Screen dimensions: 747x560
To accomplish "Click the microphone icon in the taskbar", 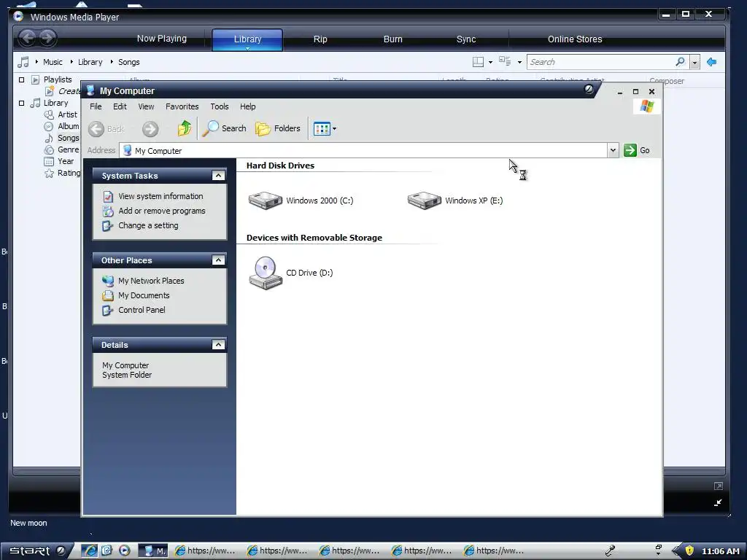I will (x=611, y=551).
